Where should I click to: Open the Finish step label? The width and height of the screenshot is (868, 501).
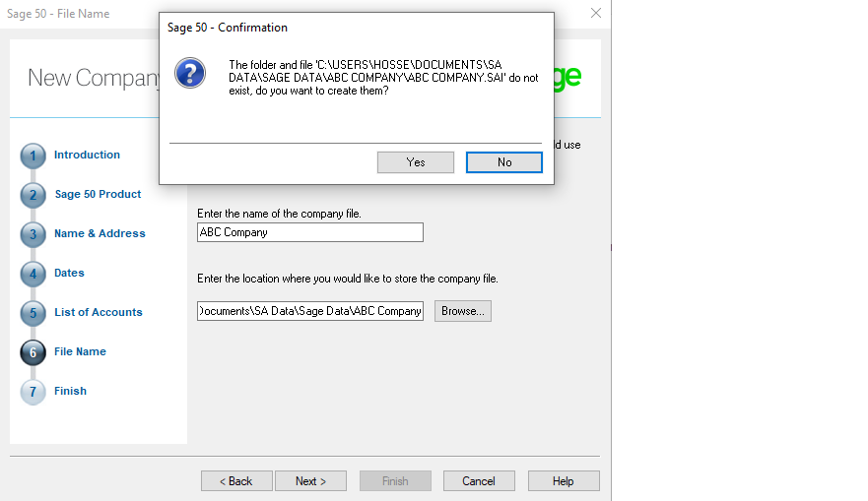(x=70, y=391)
